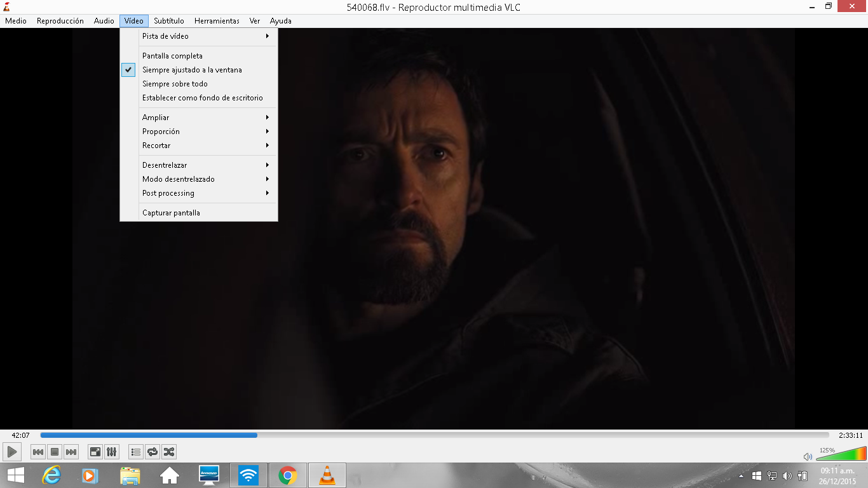The width and height of the screenshot is (868, 488).
Task: Show the playlist icon
Action: click(x=136, y=452)
